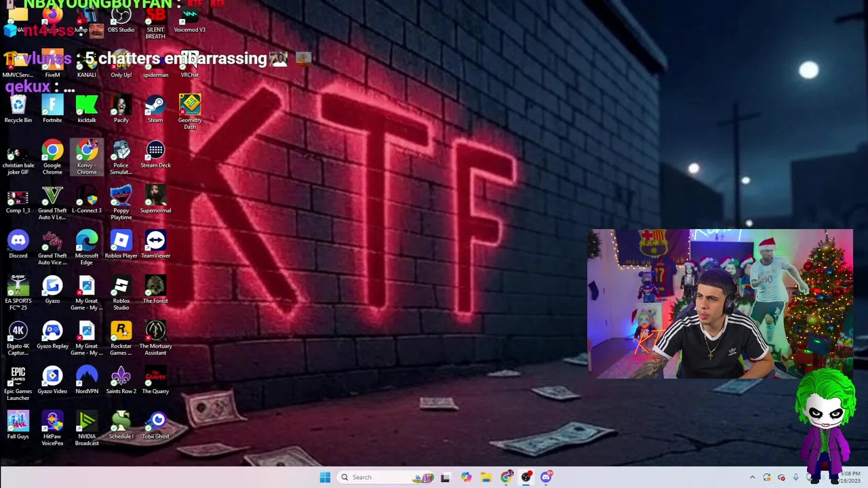Select the Supernormal game icon
This screenshot has width=868, height=488.
click(155, 200)
